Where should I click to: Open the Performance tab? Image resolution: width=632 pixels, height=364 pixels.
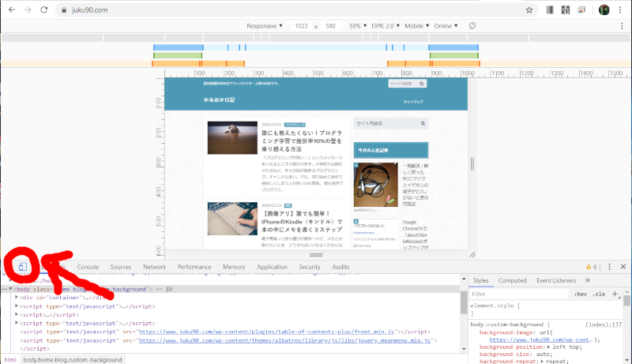pos(194,267)
